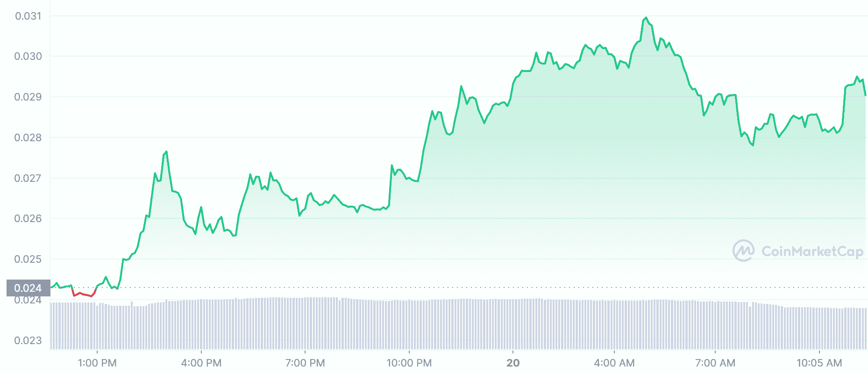Click the bold 20 date marker
868x374 pixels.
[513, 363]
